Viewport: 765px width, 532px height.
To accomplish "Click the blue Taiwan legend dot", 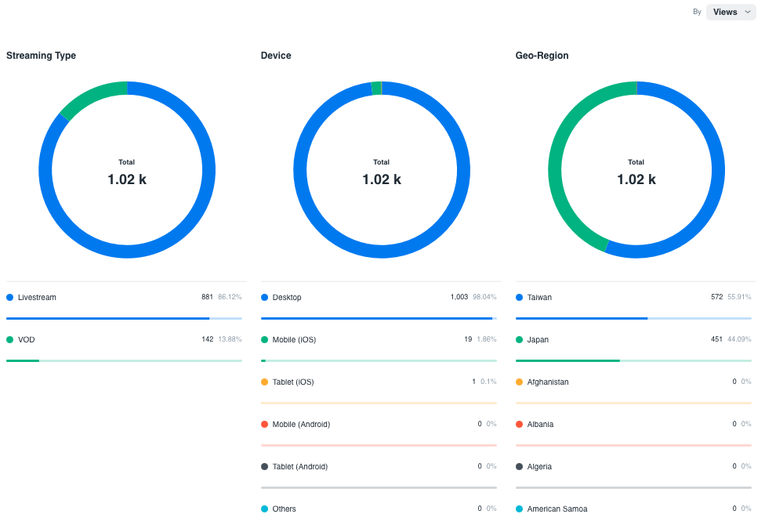I will tap(520, 298).
